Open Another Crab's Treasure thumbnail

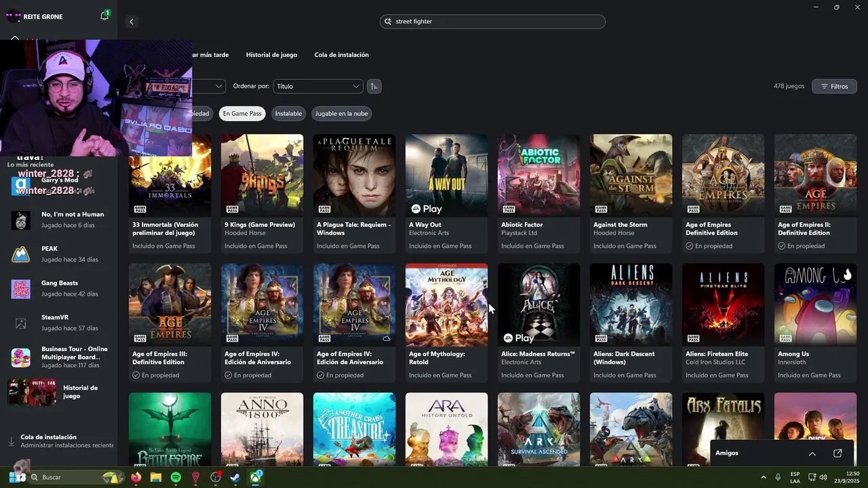pyautogui.click(x=355, y=430)
